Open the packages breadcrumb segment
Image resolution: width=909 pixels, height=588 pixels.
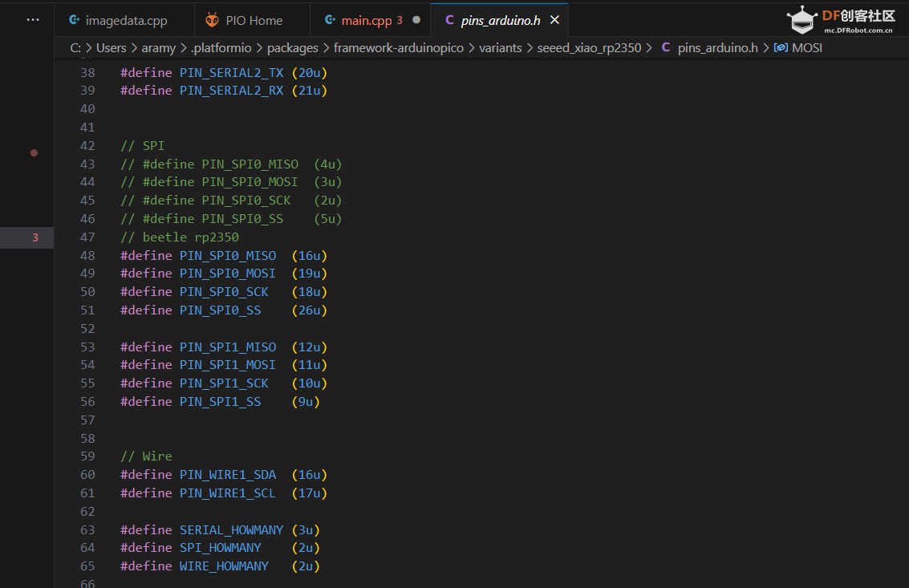(x=293, y=48)
